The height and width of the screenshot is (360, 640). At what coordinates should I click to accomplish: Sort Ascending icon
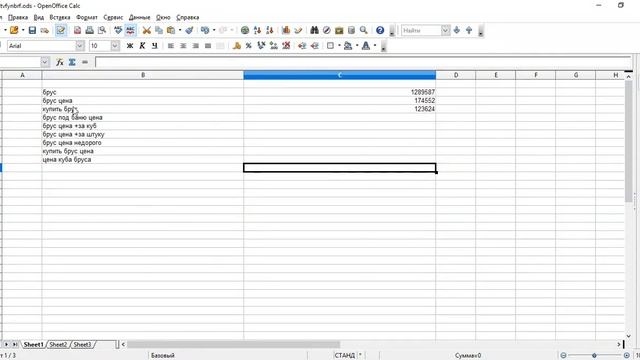257,30
